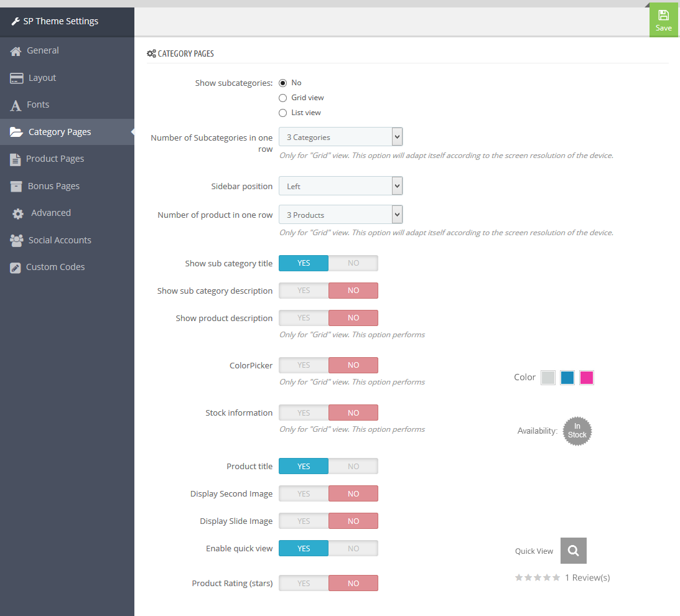Click the letter A Fonts icon
This screenshot has width=680, height=616.
click(x=16, y=105)
